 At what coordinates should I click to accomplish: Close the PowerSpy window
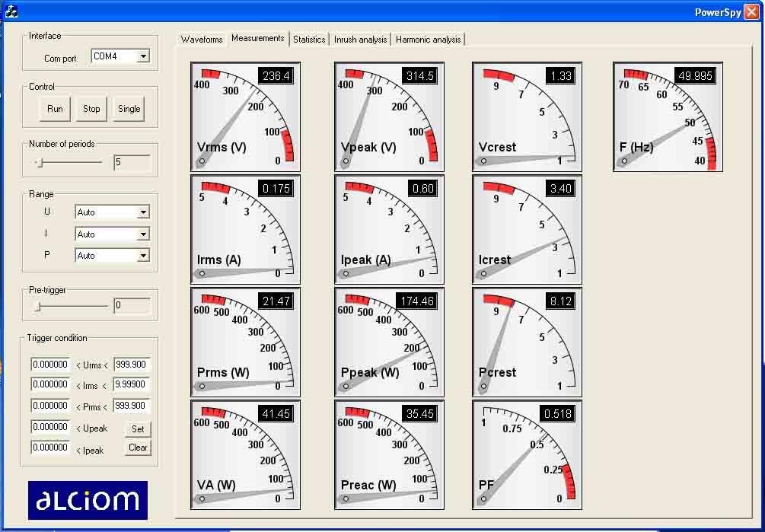pyautogui.click(x=751, y=11)
